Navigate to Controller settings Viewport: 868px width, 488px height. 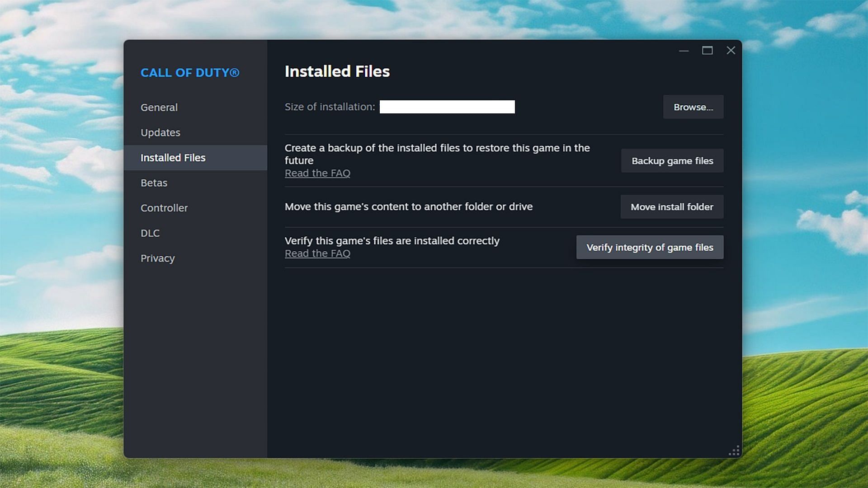coord(164,207)
